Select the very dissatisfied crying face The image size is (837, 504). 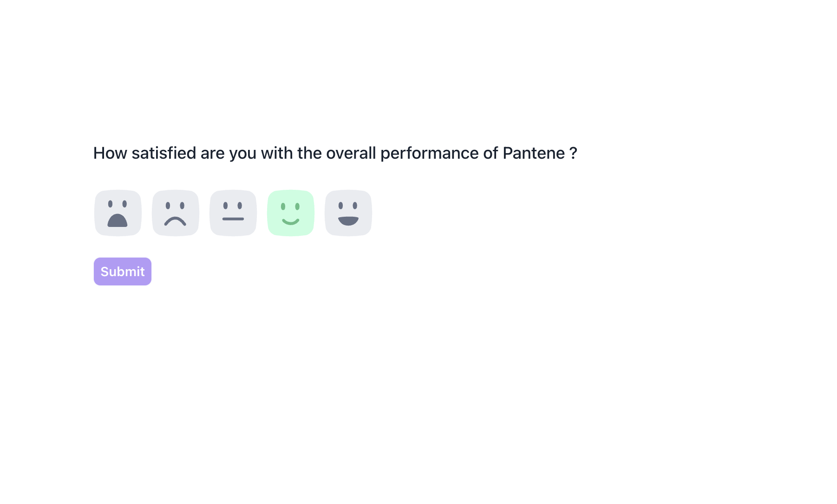tap(118, 213)
